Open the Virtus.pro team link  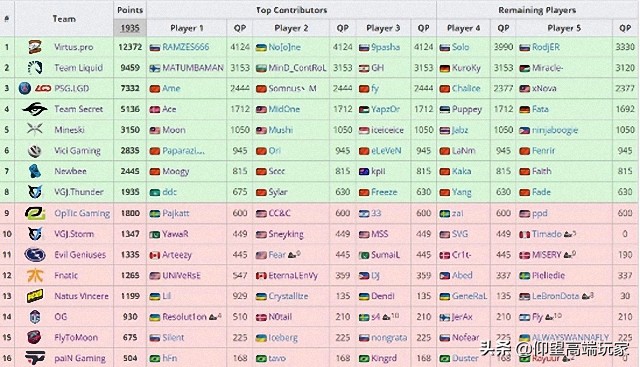[x=74, y=47]
